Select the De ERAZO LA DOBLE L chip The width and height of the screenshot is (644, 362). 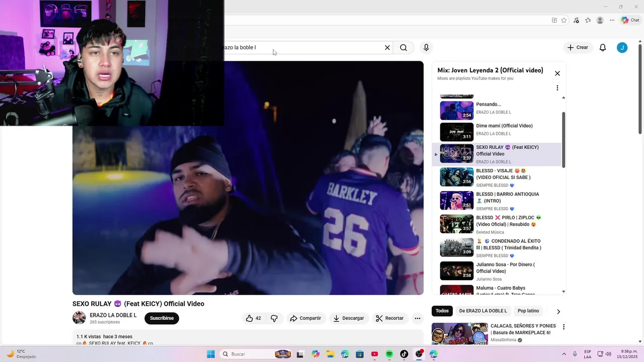tap(483, 311)
